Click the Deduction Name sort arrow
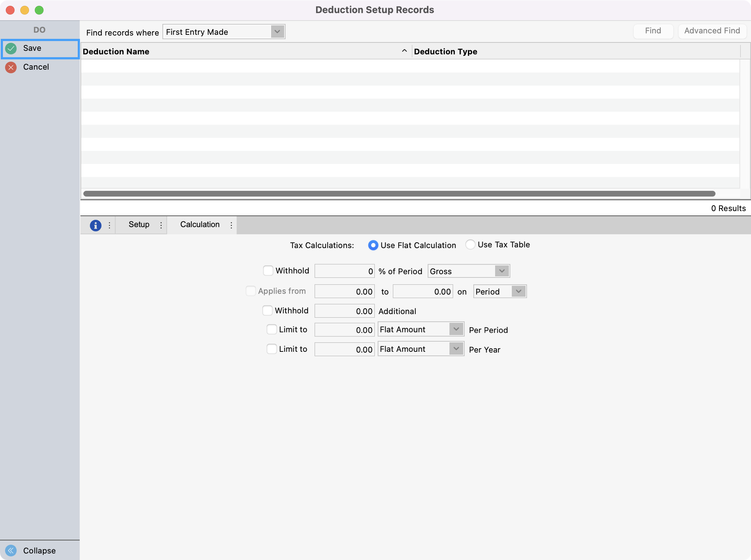 pyautogui.click(x=404, y=51)
